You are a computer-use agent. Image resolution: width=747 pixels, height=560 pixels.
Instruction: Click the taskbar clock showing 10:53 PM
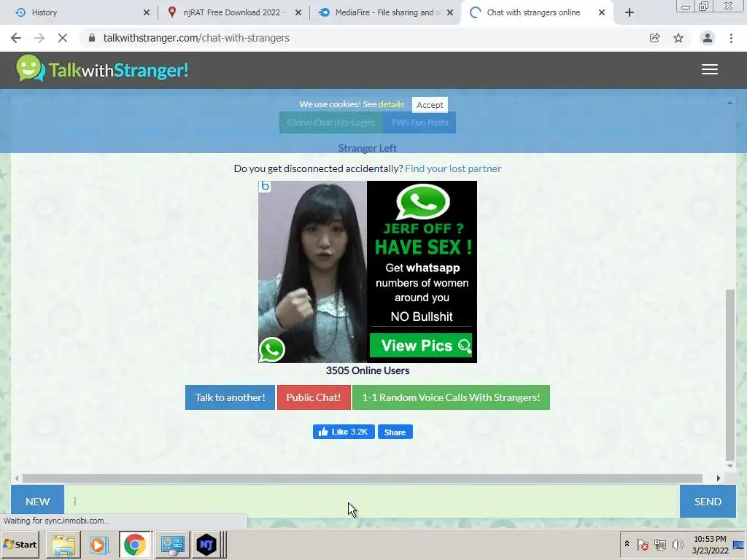point(710,544)
